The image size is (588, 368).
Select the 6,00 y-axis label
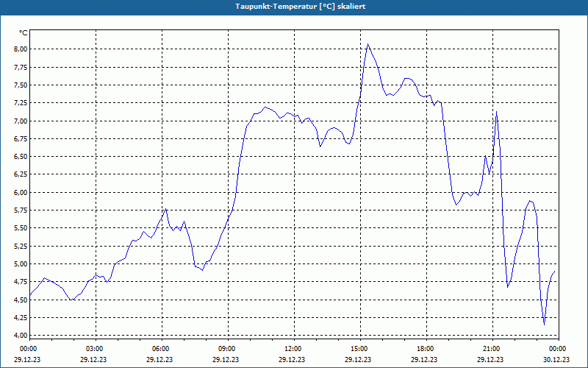(x=21, y=193)
